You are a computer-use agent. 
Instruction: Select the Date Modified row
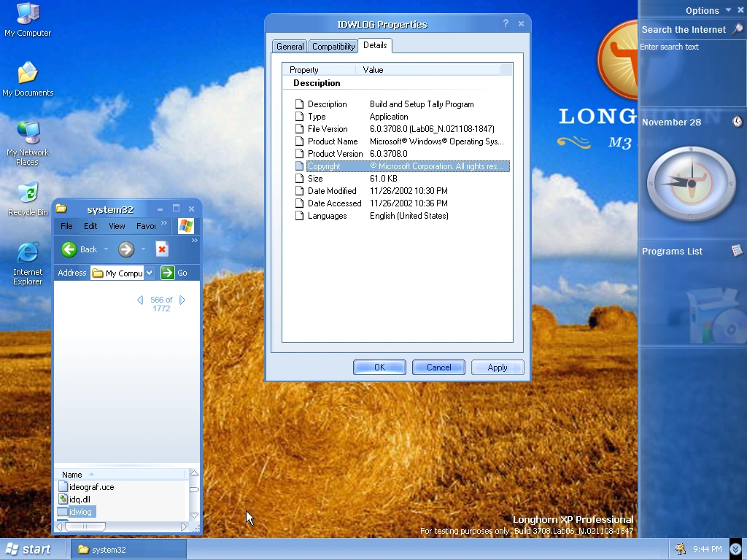click(402, 190)
